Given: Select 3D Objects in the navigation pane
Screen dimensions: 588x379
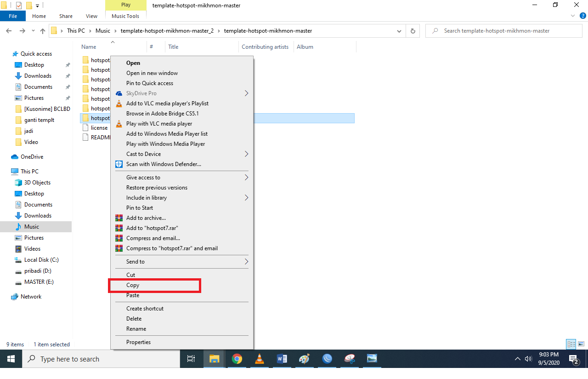Looking at the screenshot, I should click(x=37, y=183).
